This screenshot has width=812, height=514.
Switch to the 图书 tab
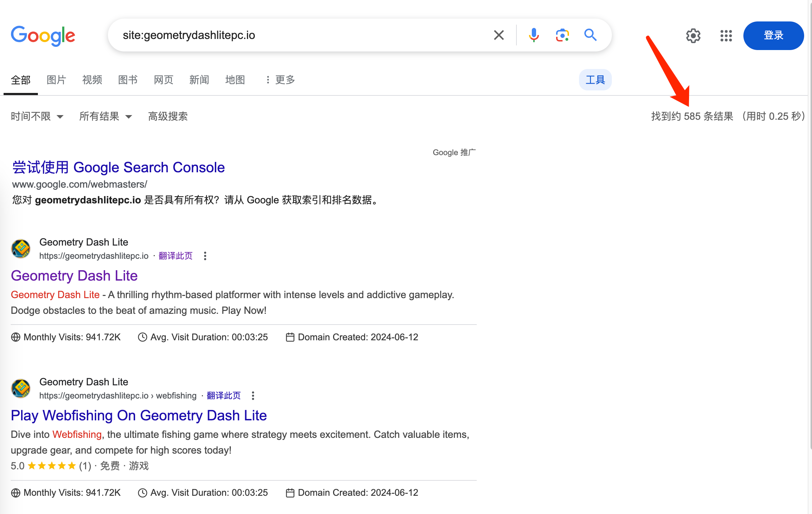[128, 80]
